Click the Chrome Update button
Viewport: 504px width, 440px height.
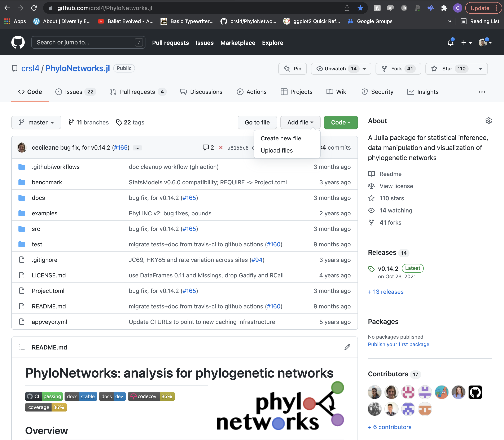coord(483,8)
